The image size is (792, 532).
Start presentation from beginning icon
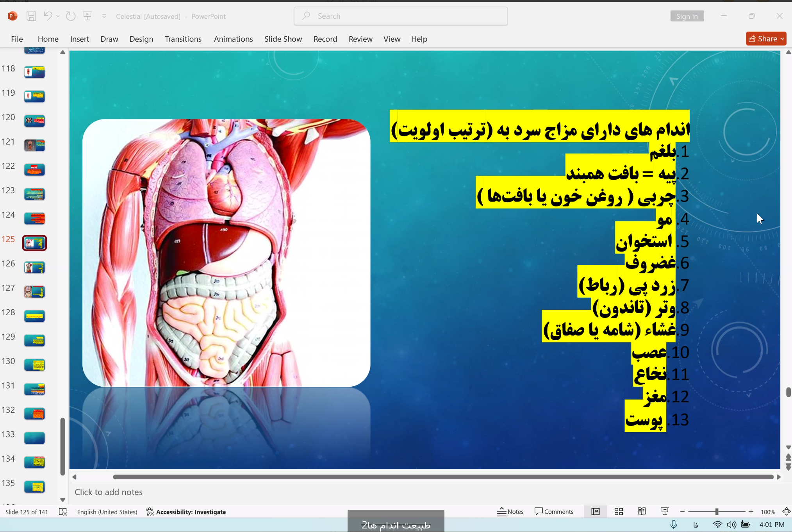[x=87, y=16]
